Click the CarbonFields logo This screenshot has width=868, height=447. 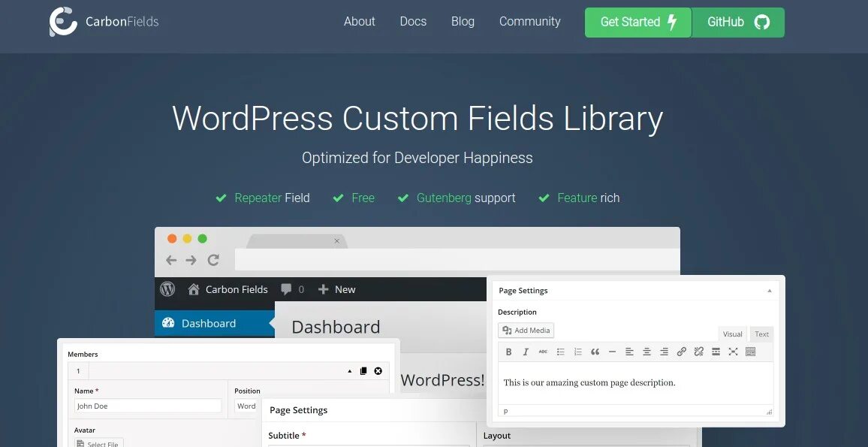104,22
